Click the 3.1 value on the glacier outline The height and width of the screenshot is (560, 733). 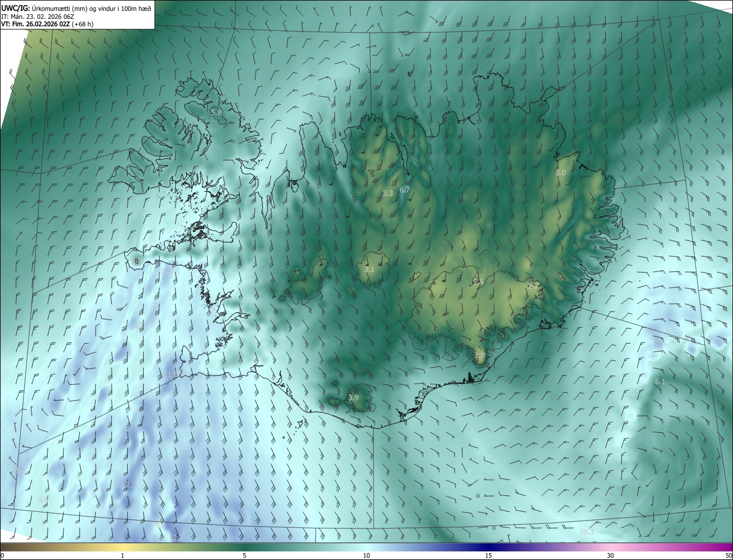point(369,270)
